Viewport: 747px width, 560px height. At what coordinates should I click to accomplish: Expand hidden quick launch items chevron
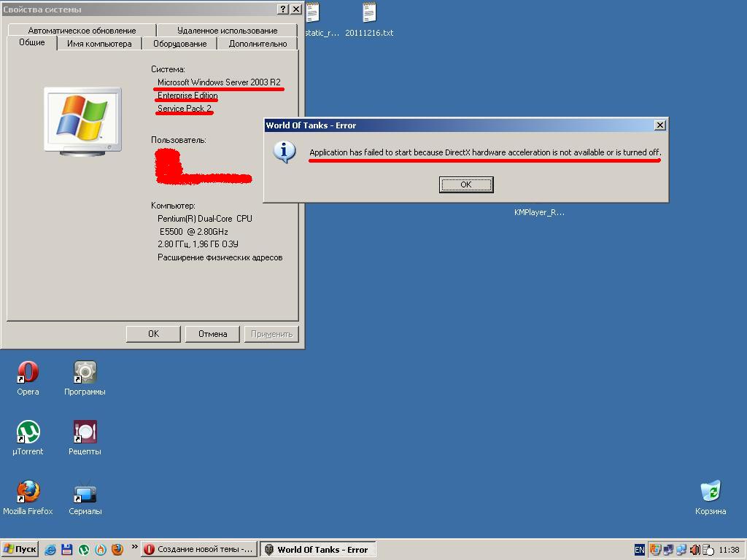click(134, 547)
